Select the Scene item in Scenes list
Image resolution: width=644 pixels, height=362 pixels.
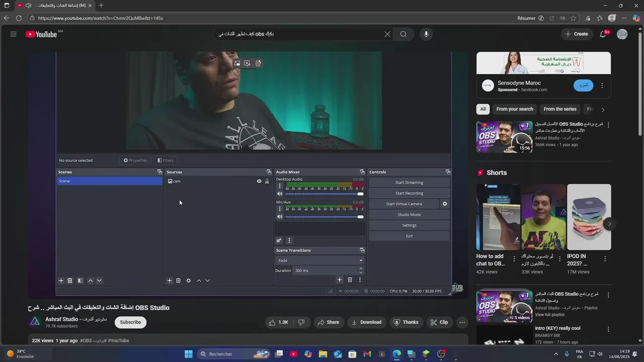pyautogui.click(x=110, y=181)
